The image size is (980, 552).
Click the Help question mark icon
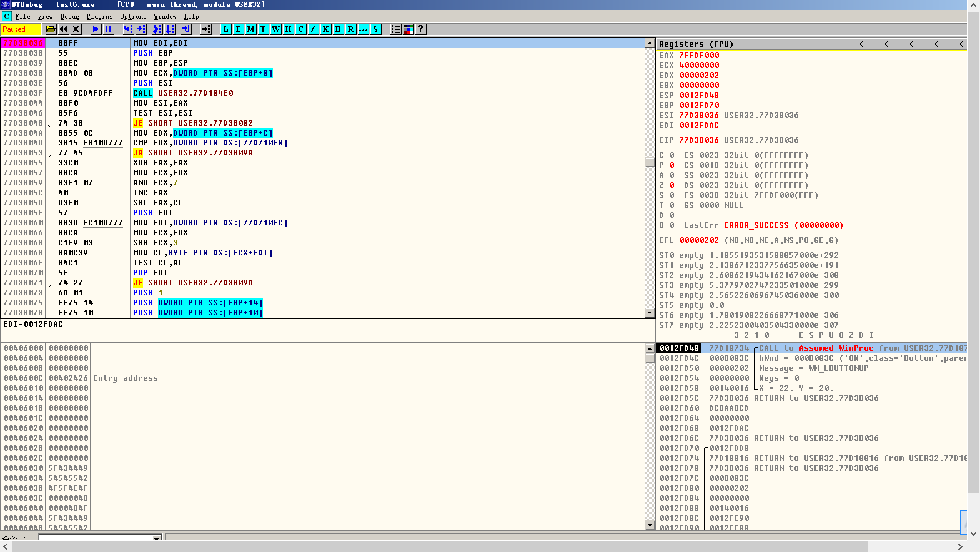pos(420,29)
